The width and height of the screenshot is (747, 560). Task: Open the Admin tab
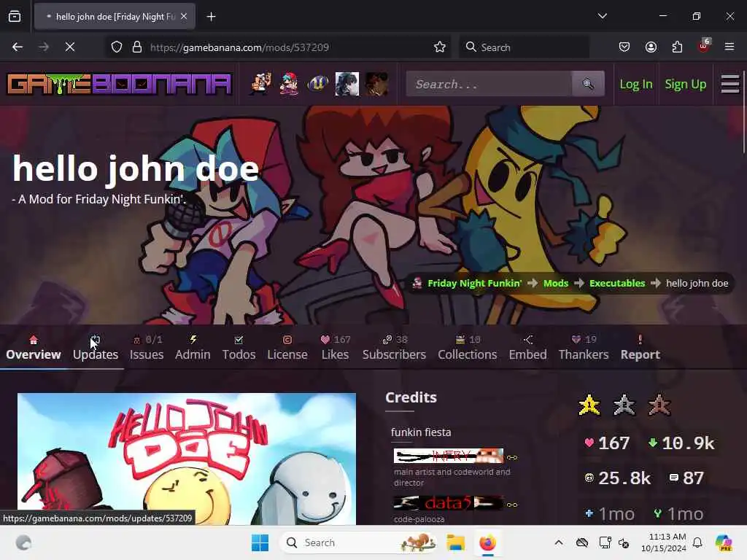193,349
